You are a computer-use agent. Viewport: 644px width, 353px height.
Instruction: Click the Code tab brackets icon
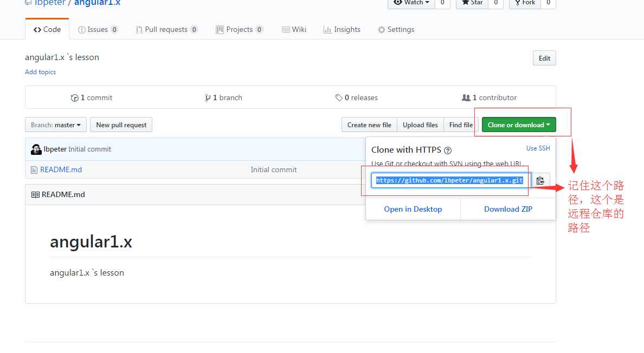[x=37, y=30]
